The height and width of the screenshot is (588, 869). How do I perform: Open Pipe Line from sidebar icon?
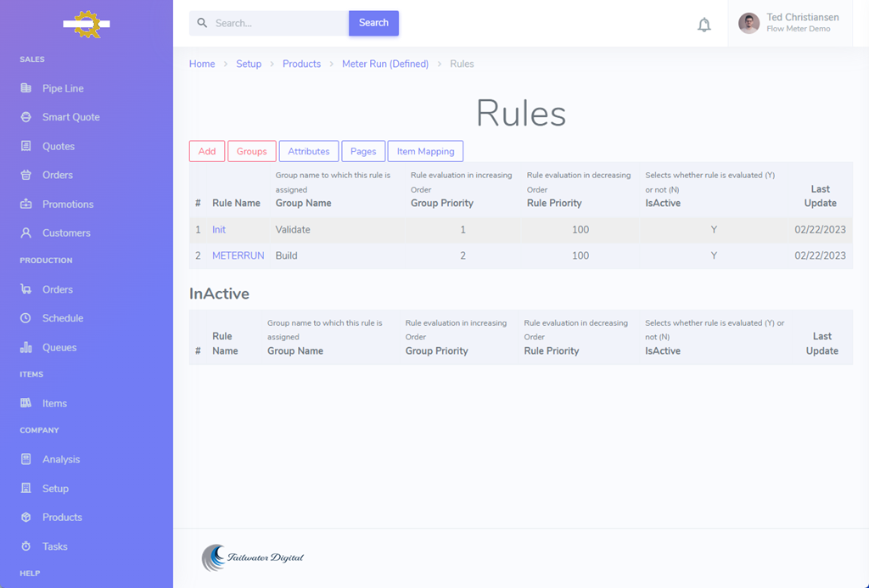[x=26, y=88]
